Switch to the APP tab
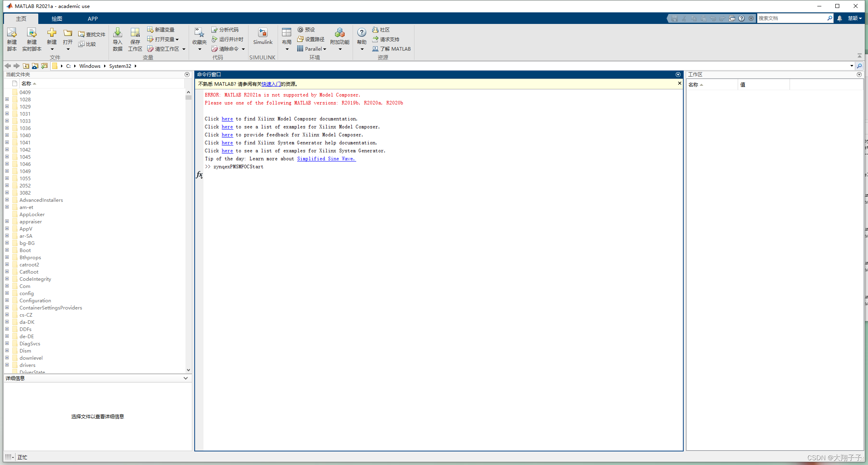 93,19
